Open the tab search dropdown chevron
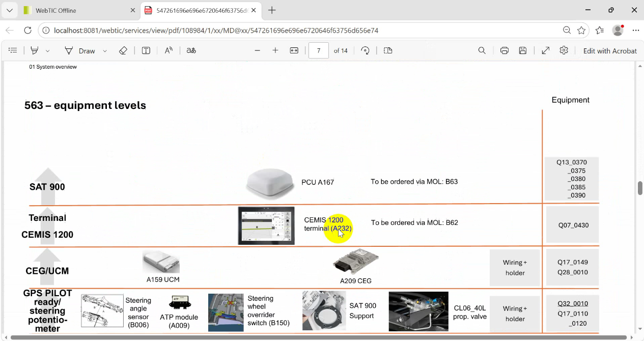 [9, 10]
